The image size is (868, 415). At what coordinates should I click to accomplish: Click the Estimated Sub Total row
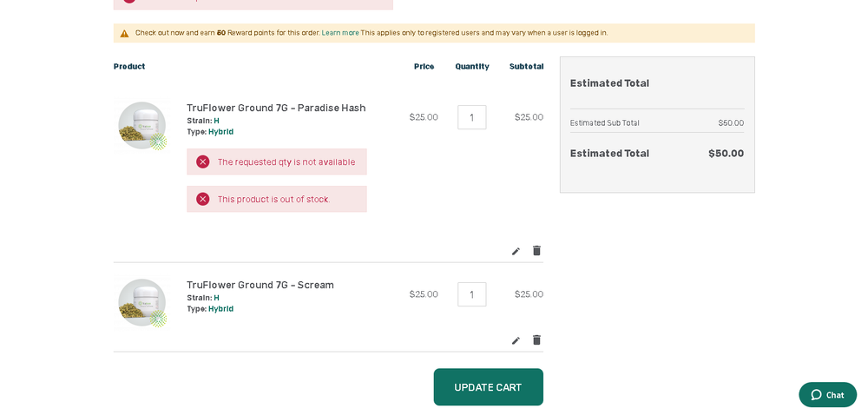pyautogui.click(x=656, y=123)
